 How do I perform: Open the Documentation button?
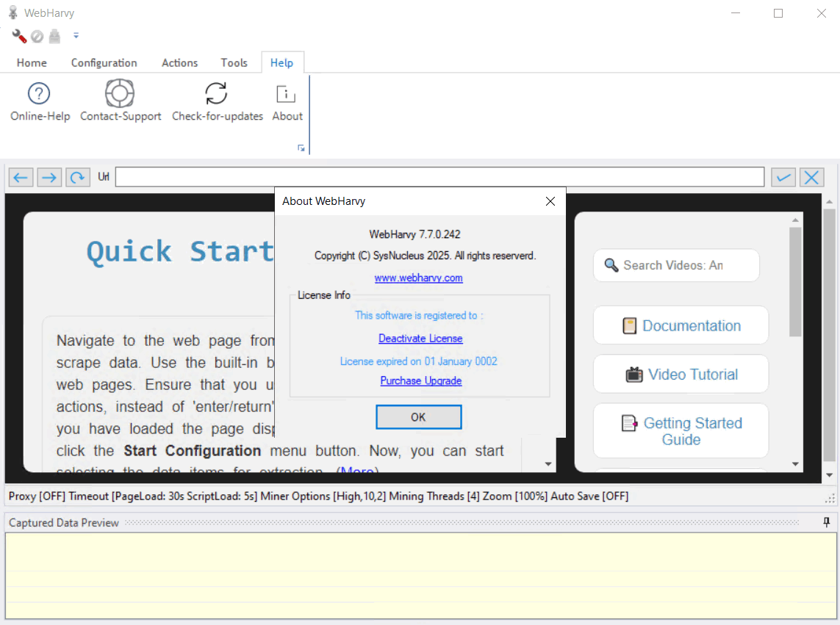pos(681,325)
